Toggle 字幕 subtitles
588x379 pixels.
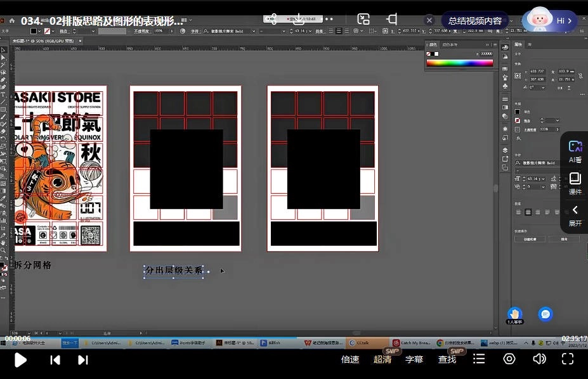click(414, 359)
